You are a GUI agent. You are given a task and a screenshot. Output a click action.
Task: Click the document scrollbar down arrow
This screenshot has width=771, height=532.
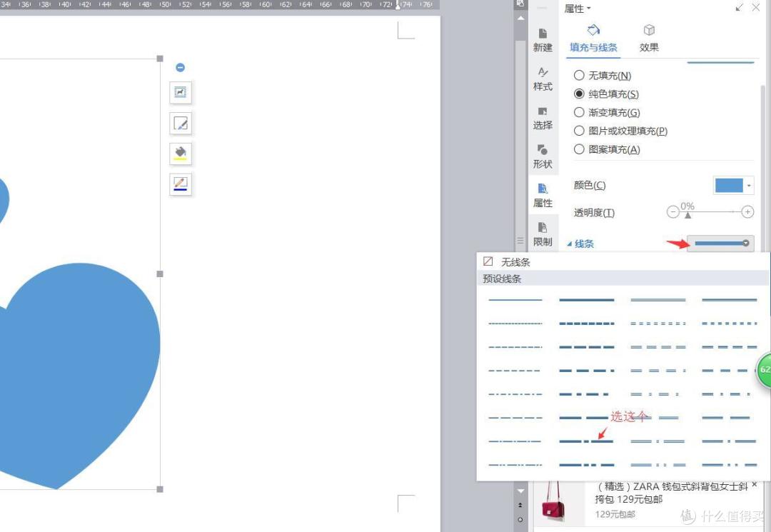[520, 490]
